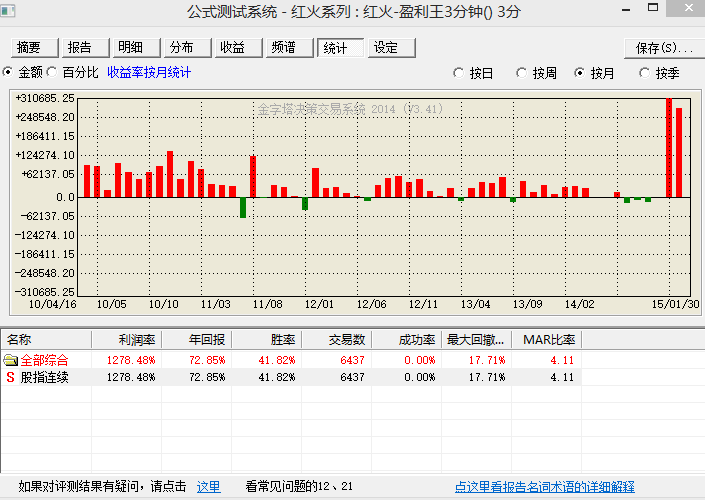Open the 点这里看报告名词术语的详细解释 link
The height and width of the screenshot is (500, 705).
(544, 487)
